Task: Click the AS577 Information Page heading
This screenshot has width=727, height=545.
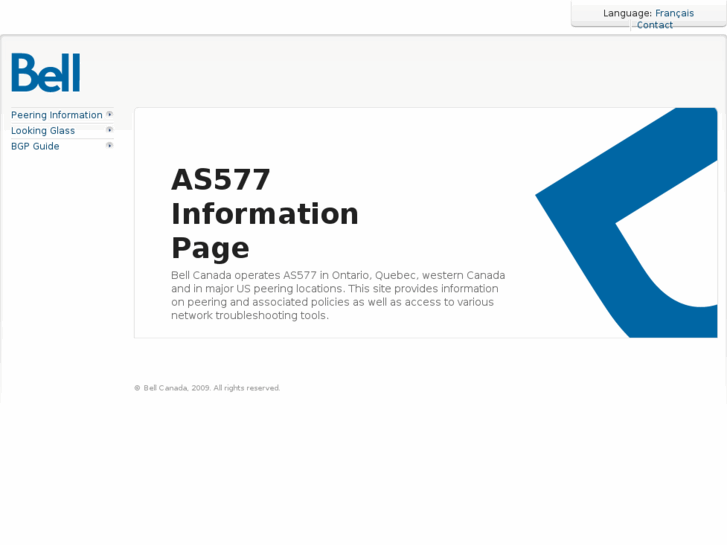Action: tap(265, 213)
